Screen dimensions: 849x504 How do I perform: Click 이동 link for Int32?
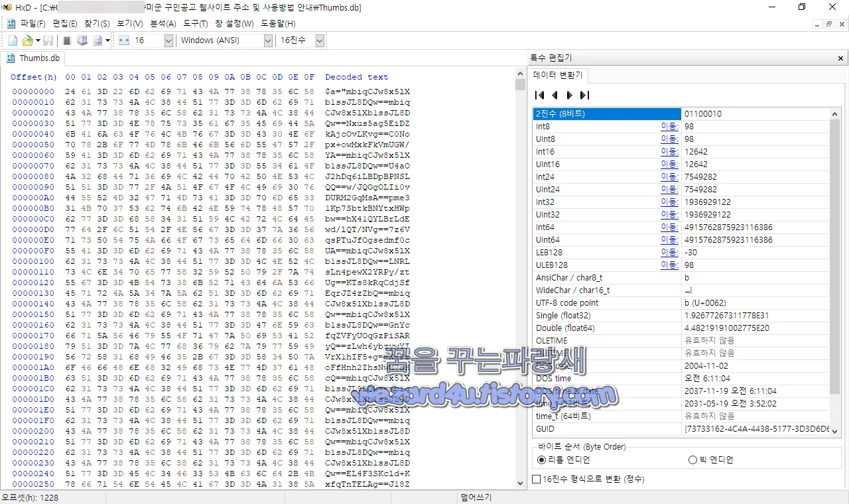point(669,202)
